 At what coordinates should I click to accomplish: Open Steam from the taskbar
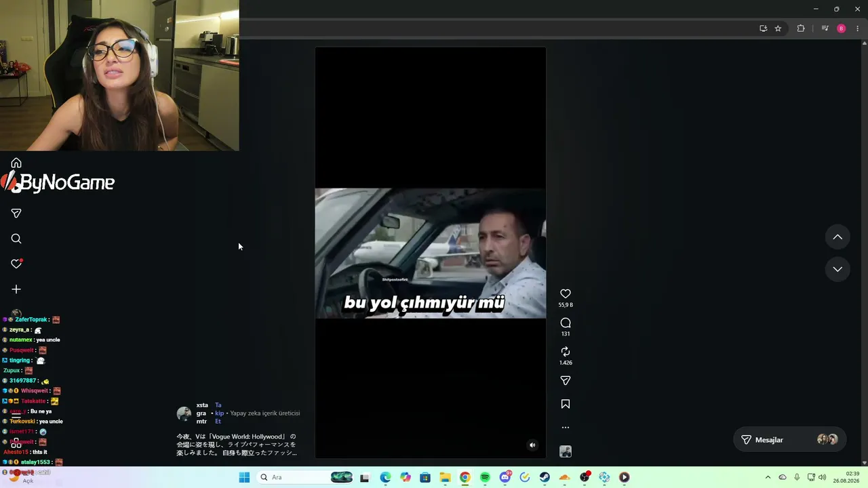pyautogui.click(x=545, y=477)
